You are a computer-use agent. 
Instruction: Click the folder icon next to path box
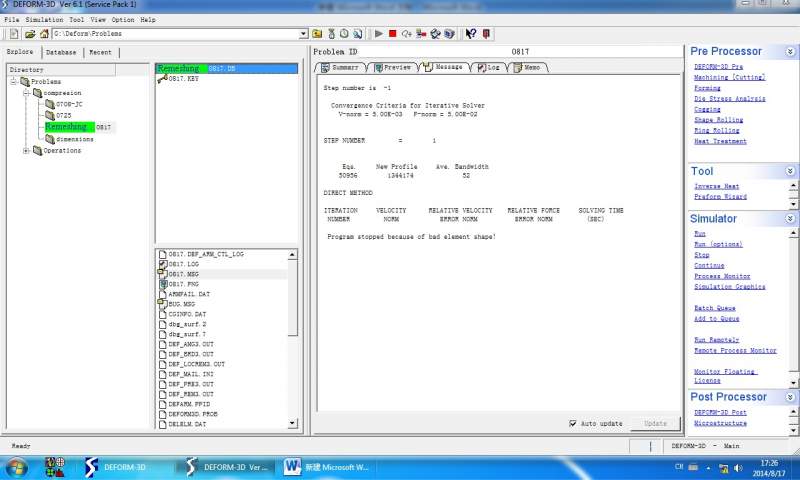coord(317,34)
